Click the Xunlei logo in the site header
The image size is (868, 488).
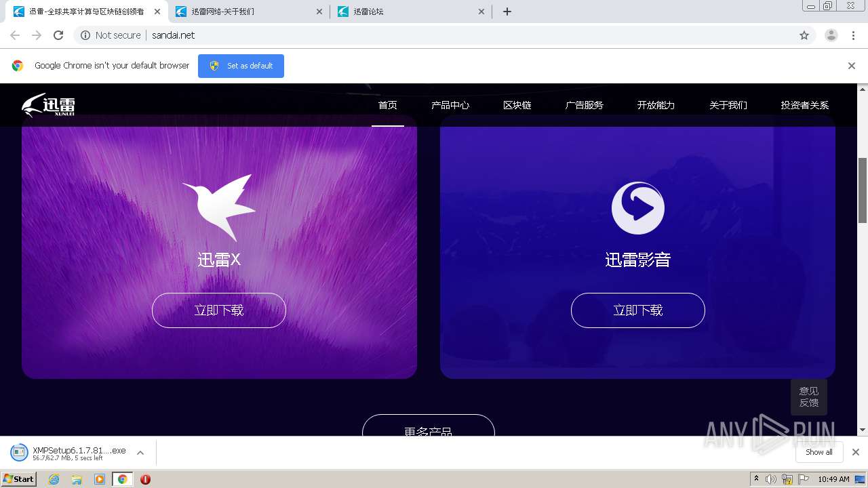tap(48, 105)
